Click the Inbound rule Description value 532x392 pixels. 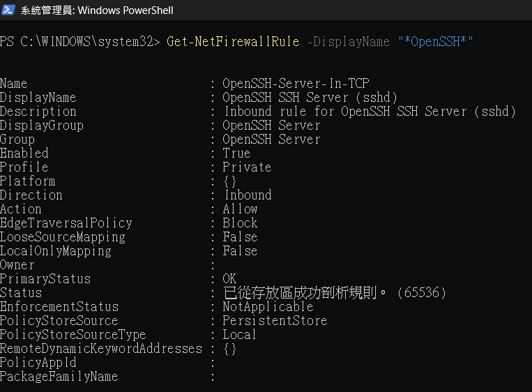coord(370,112)
